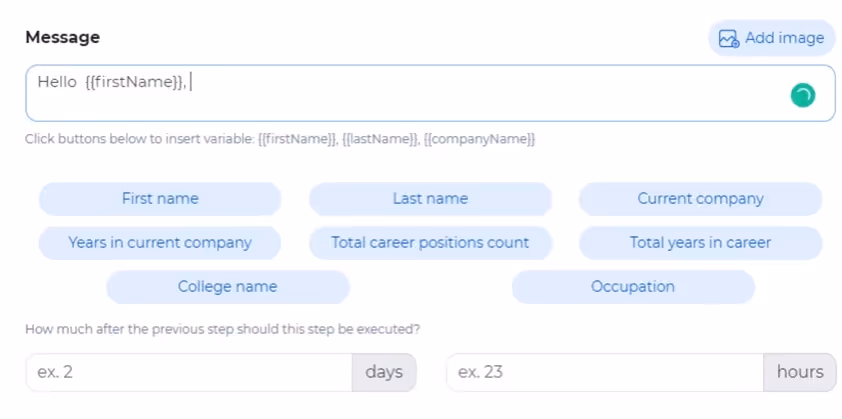Focus the days delay input field
Screen dimensions: 842x419
[189, 372]
